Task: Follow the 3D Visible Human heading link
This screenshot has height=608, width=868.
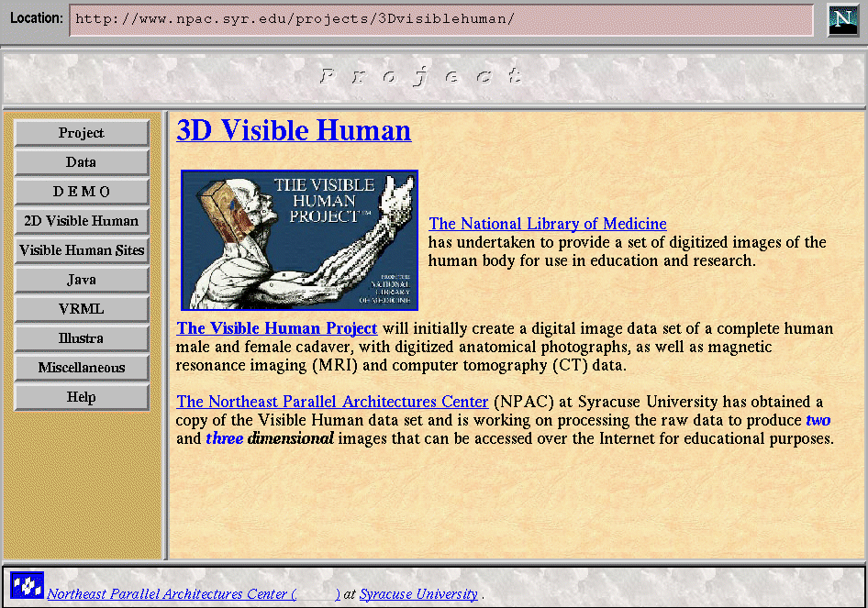Action: click(294, 130)
